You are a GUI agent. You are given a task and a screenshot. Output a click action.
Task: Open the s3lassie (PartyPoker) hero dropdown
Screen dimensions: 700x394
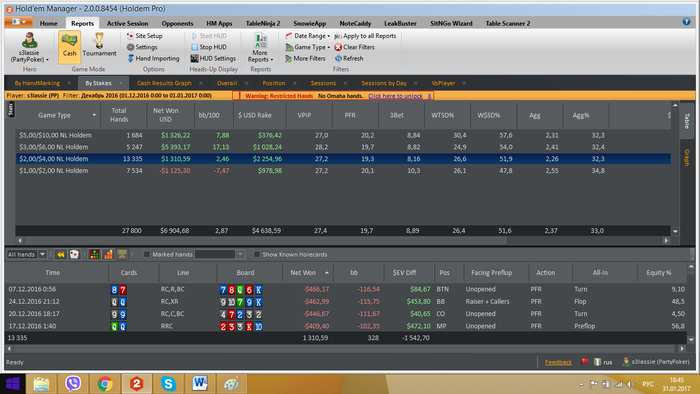[29, 47]
